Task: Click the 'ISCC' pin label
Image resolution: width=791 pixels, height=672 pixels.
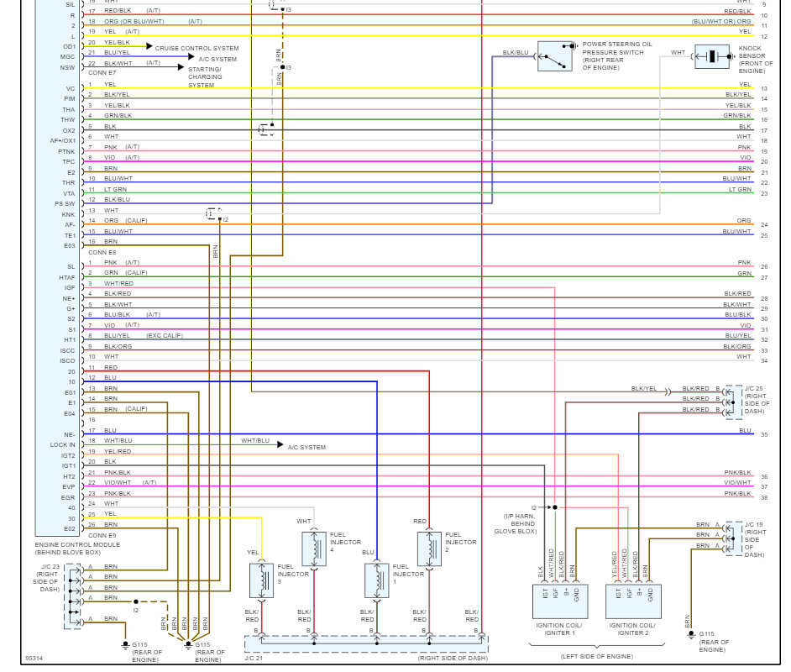Action: pyautogui.click(x=67, y=350)
